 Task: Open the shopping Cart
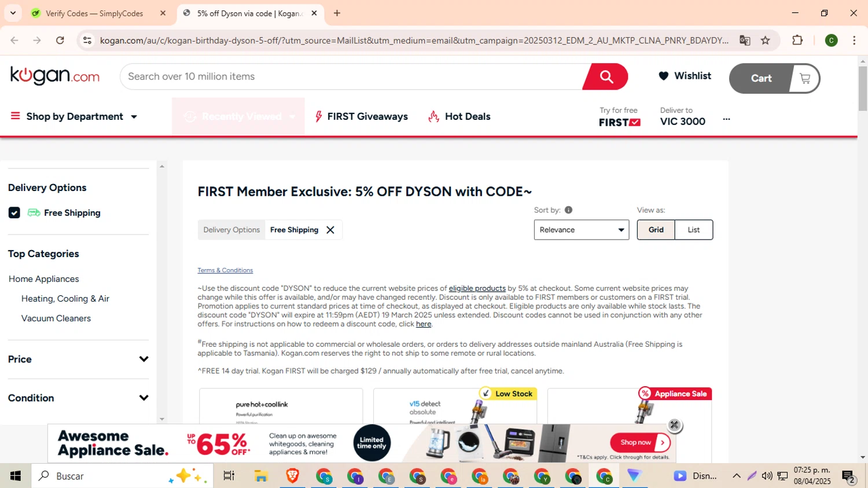coord(775,78)
